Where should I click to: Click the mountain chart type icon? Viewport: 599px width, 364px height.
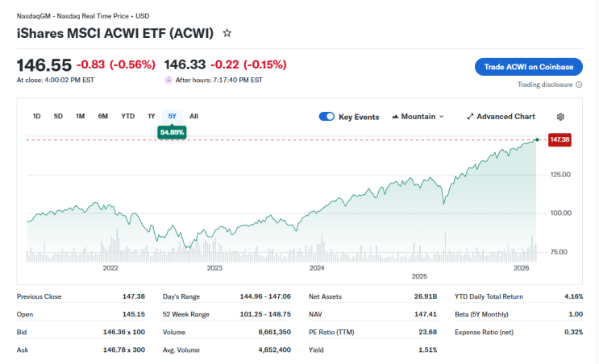[395, 117]
